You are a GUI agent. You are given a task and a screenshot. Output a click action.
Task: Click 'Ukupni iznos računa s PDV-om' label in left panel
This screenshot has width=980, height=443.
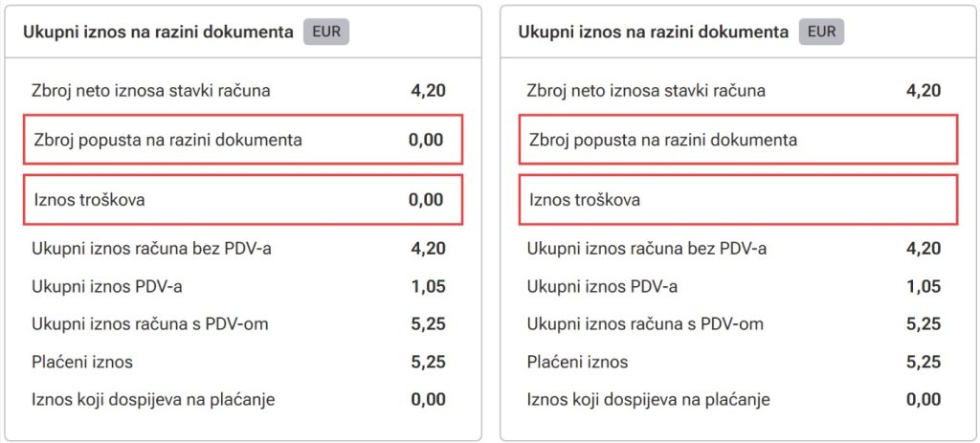click(x=149, y=324)
